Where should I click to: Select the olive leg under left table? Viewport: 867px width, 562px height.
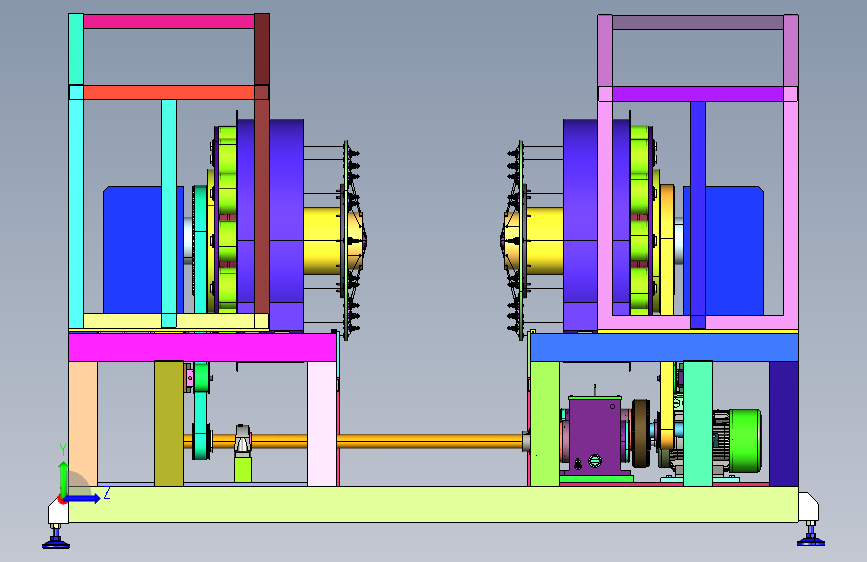click(169, 424)
